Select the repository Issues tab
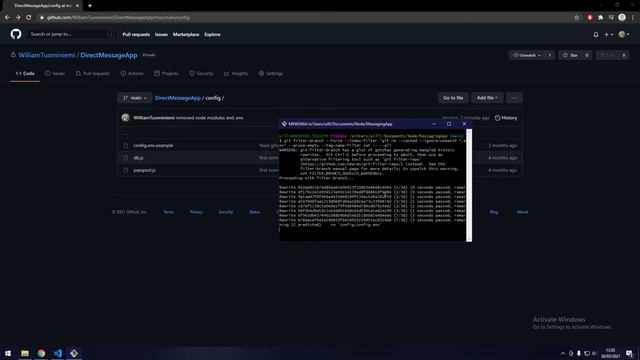Viewport: 640px width, 360px height. click(x=55, y=73)
